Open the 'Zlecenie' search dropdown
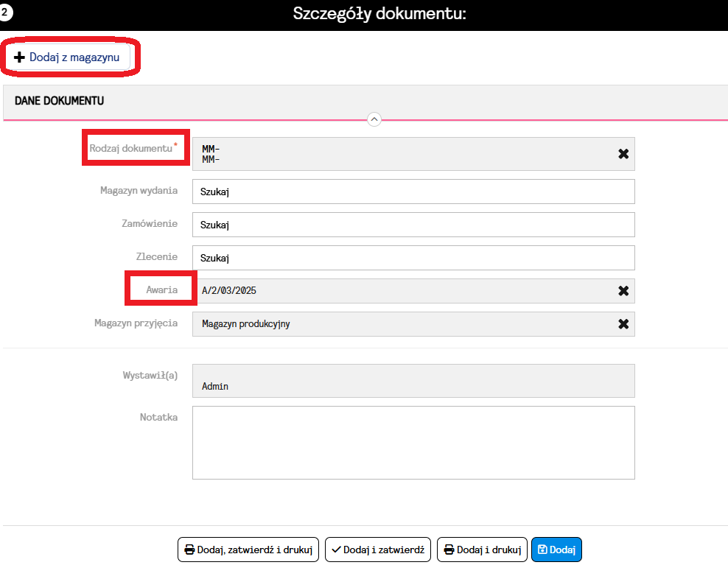 coord(413,258)
